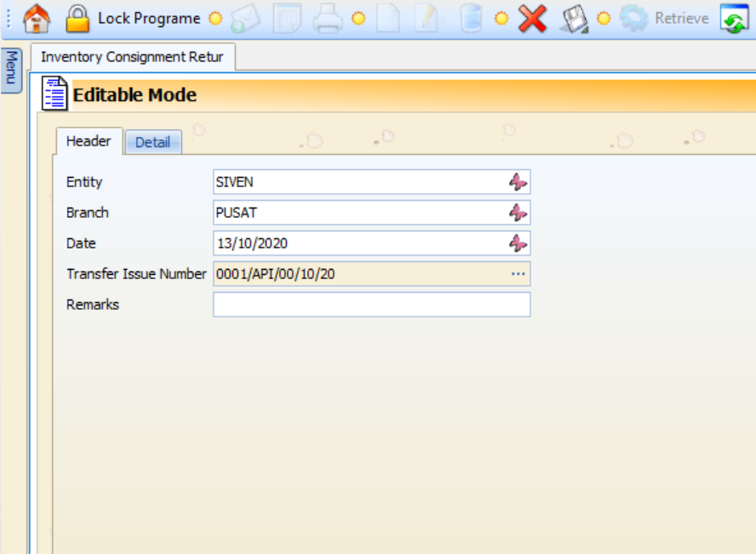Click the disabled new document icon
This screenshot has height=554, width=756.
click(x=388, y=19)
